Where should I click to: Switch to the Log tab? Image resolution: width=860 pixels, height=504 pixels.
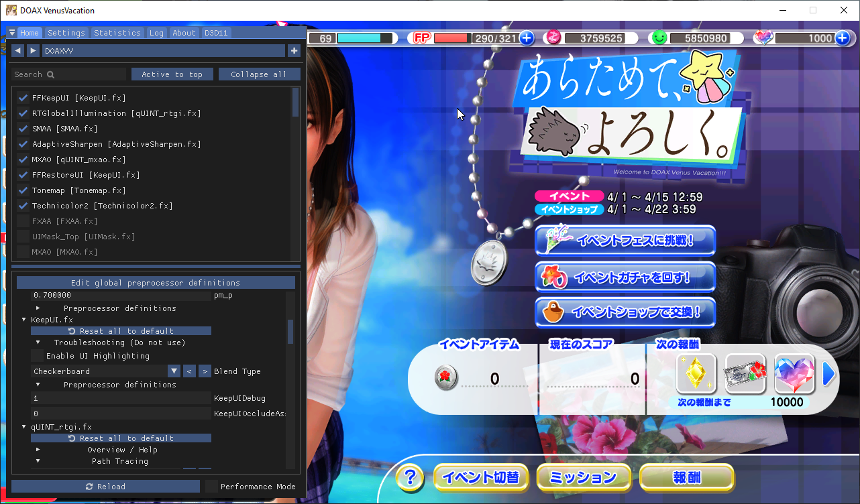point(156,33)
